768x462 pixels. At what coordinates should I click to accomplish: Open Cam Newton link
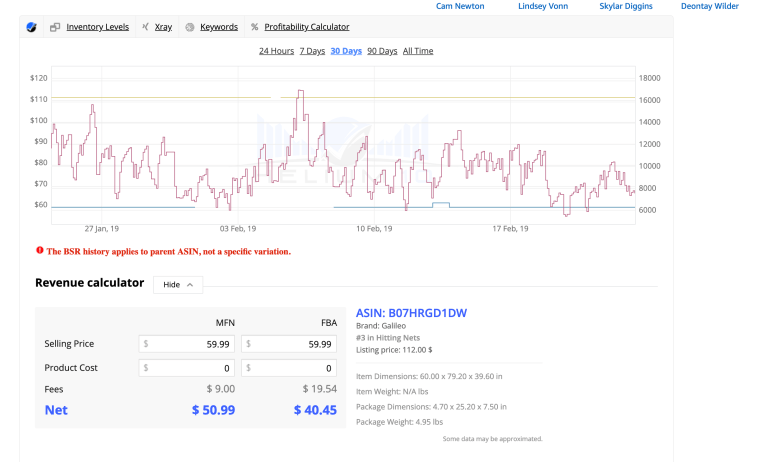[x=460, y=6]
